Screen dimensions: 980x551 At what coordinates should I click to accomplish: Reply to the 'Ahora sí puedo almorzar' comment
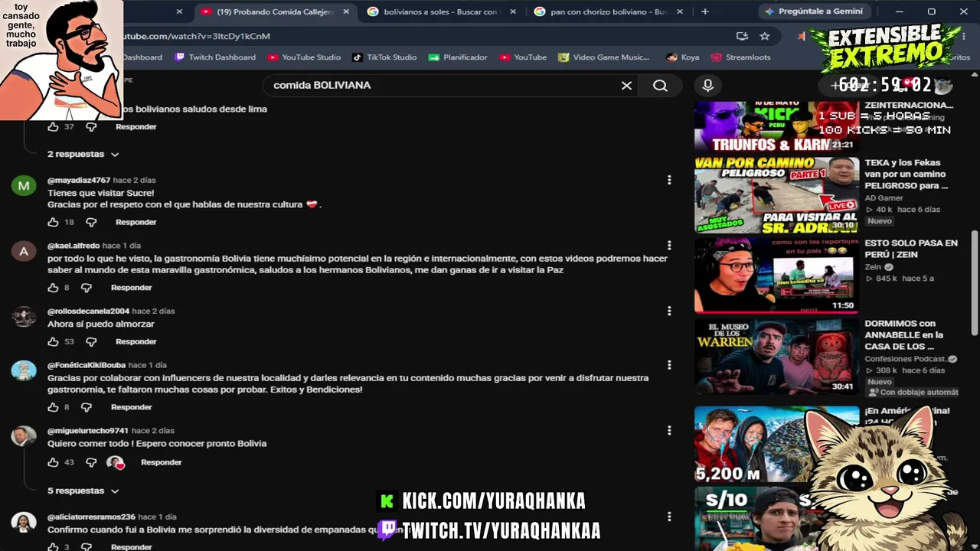[136, 341]
